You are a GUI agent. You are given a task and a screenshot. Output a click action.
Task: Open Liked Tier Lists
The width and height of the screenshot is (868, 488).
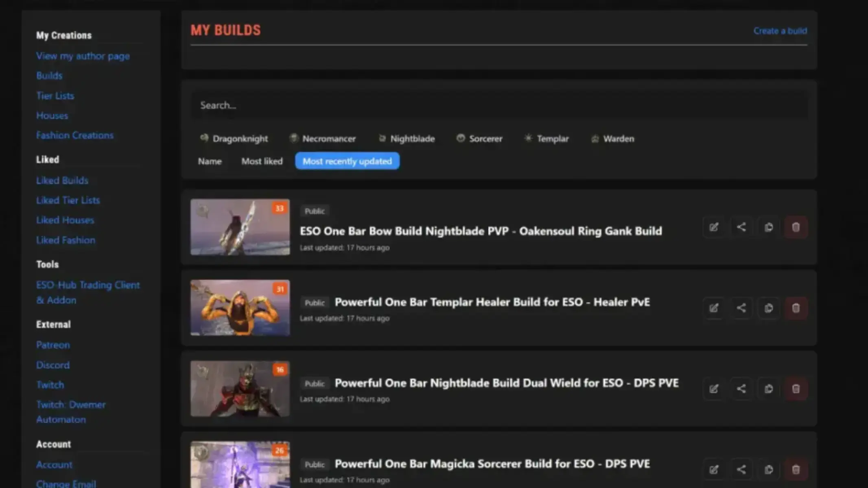tap(68, 200)
